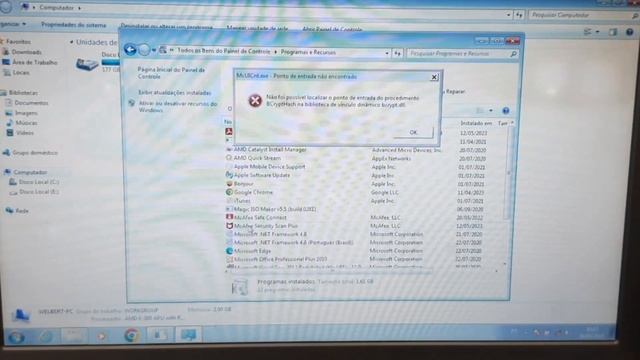640x360 pixels.
Task: Click forward arrow in Programas e Recursos window
Action: pos(144,50)
